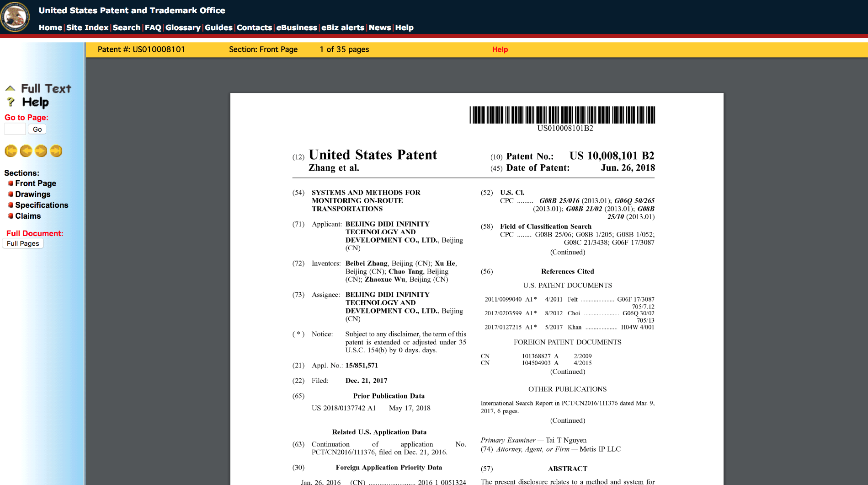Click Patent # US010008101 label
Image resolution: width=868 pixels, height=485 pixels.
141,49
